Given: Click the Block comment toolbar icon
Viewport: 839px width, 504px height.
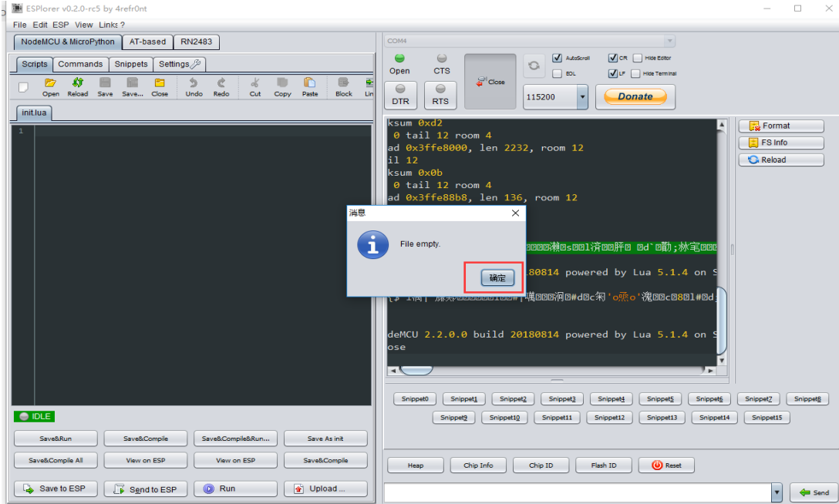Looking at the screenshot, I should 343,86.
